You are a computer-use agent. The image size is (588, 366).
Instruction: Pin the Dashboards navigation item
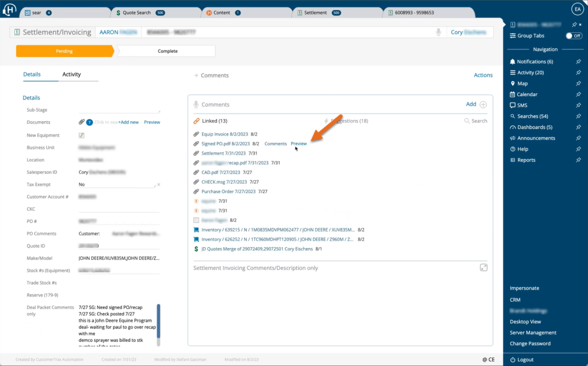point(578,127)
